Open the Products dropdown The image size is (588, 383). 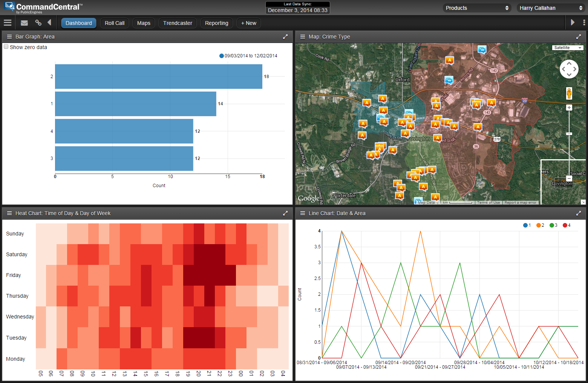point(477,8)
